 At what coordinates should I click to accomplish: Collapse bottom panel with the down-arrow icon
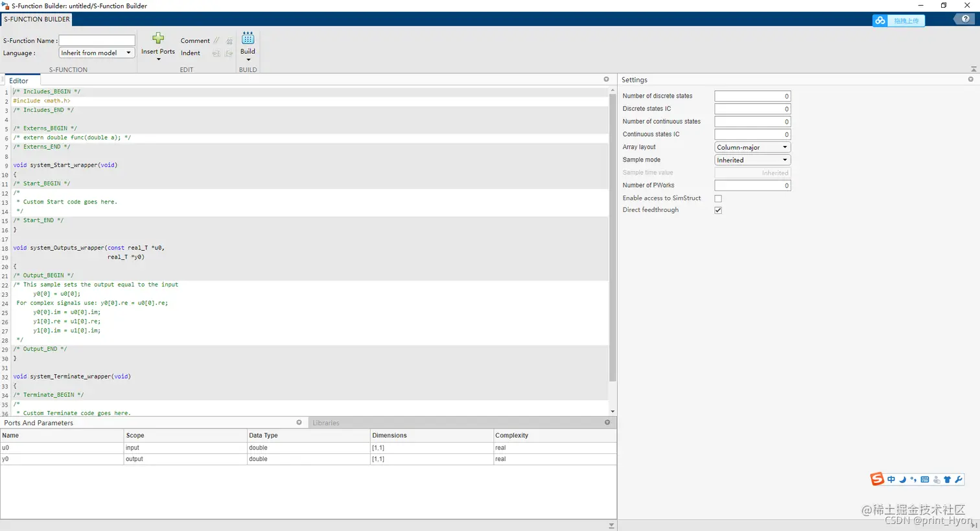click(x=611, y=525)
